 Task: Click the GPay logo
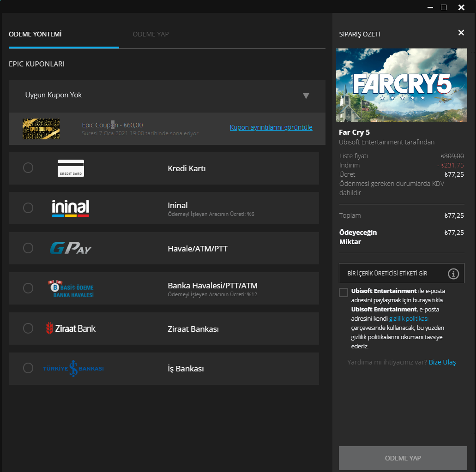tap(71, 248)
